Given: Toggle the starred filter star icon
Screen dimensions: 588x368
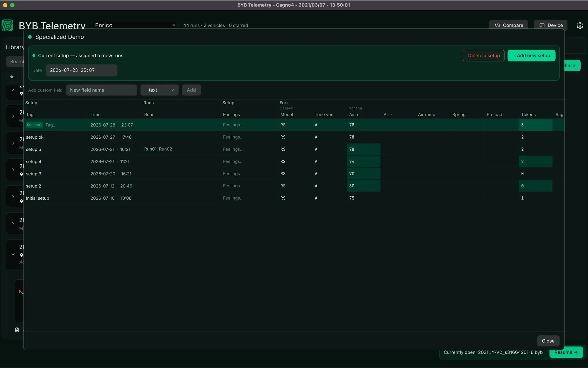Looking at the screenshot, I should coord(12,77).
